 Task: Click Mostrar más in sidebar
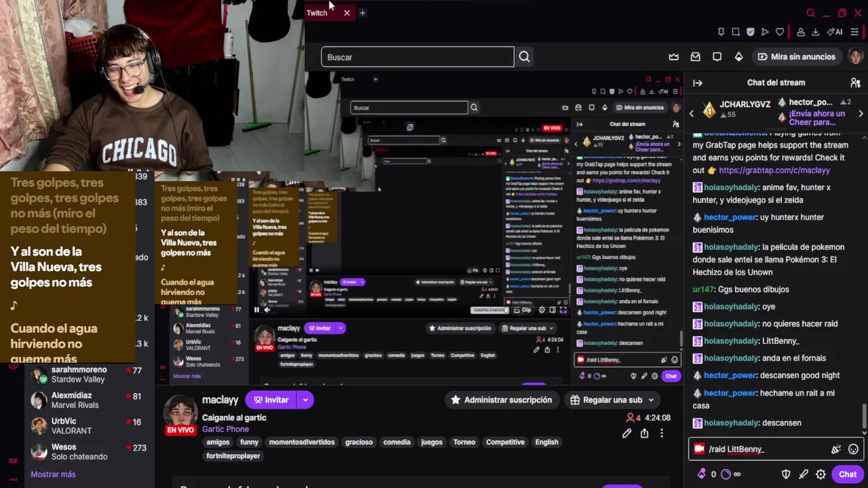53,474
